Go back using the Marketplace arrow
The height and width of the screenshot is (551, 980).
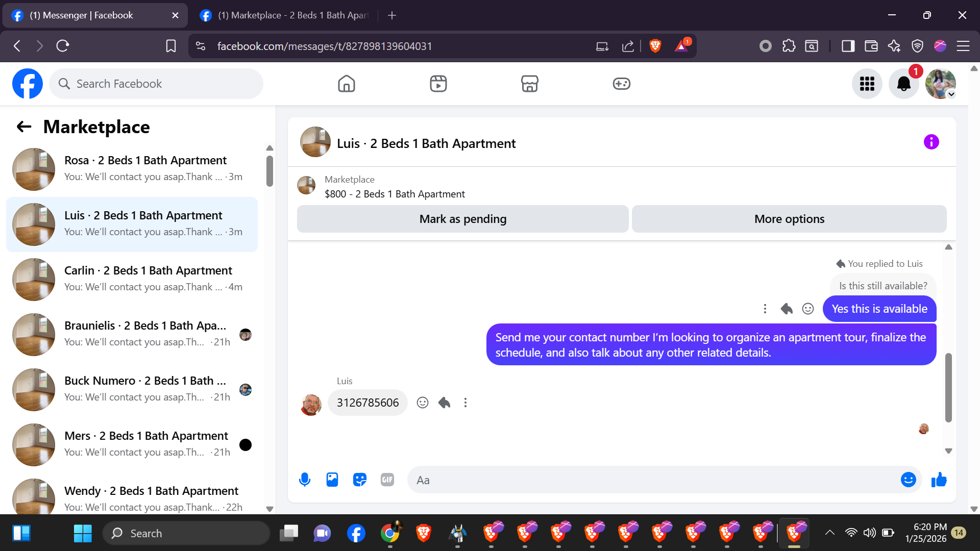coord(24,127)
